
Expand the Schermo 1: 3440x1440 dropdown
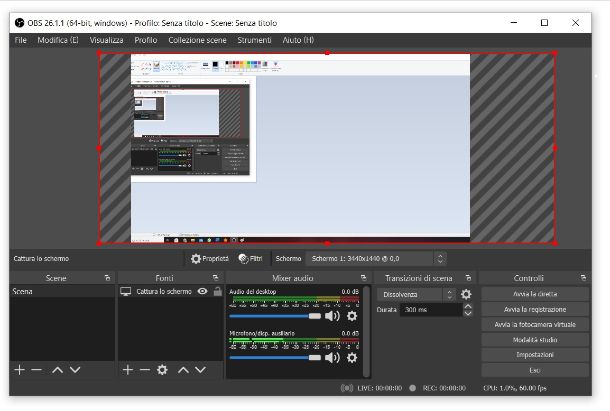coord(375,258)
